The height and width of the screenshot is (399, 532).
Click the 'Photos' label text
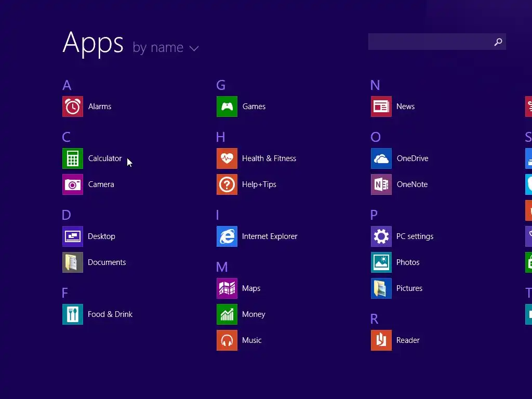coord(408,262)
